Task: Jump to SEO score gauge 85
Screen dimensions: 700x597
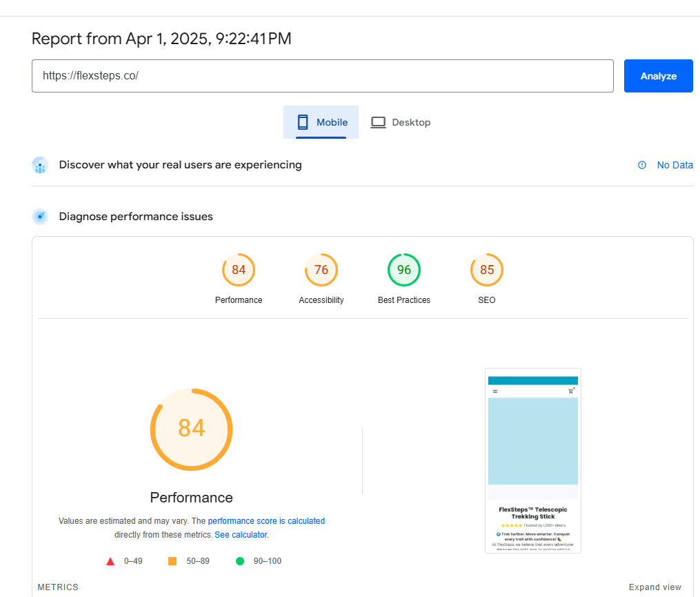Action: click(487, 270)
